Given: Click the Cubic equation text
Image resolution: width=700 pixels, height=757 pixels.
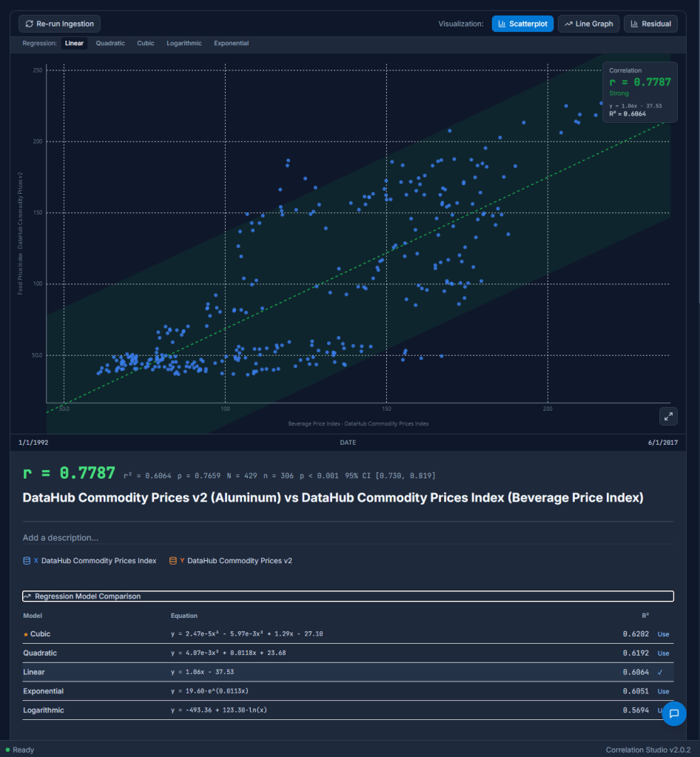Looking at the screenshot, I should pos(246,634).
